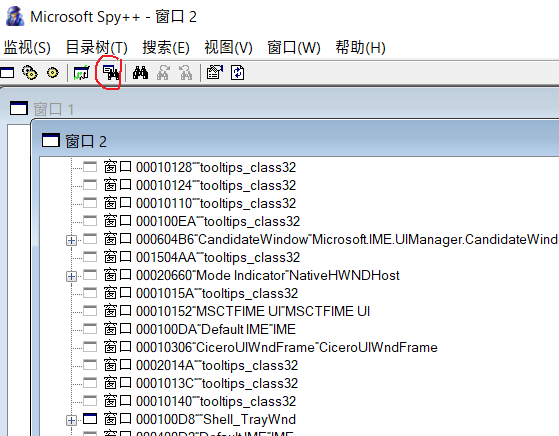Open the 帮助(H) menu
Image resolution: width=559 pixels, height=436 pixels.
click(360, 47)
